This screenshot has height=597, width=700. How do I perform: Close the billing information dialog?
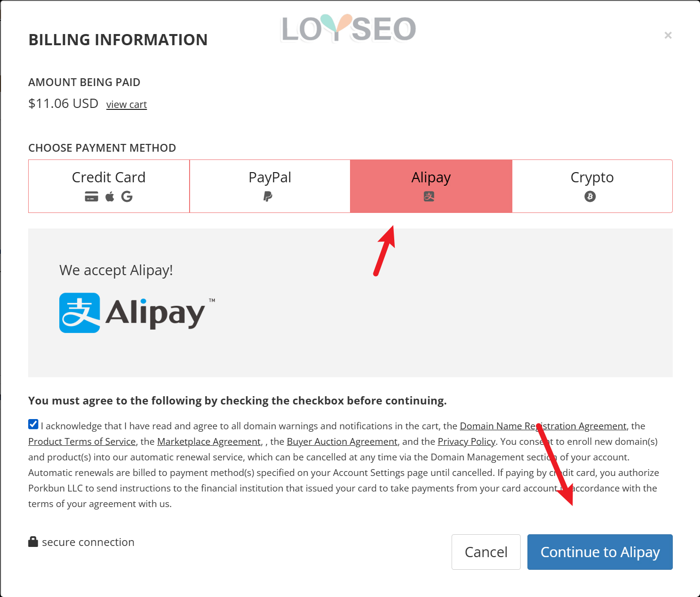click(x=668, y=35)
